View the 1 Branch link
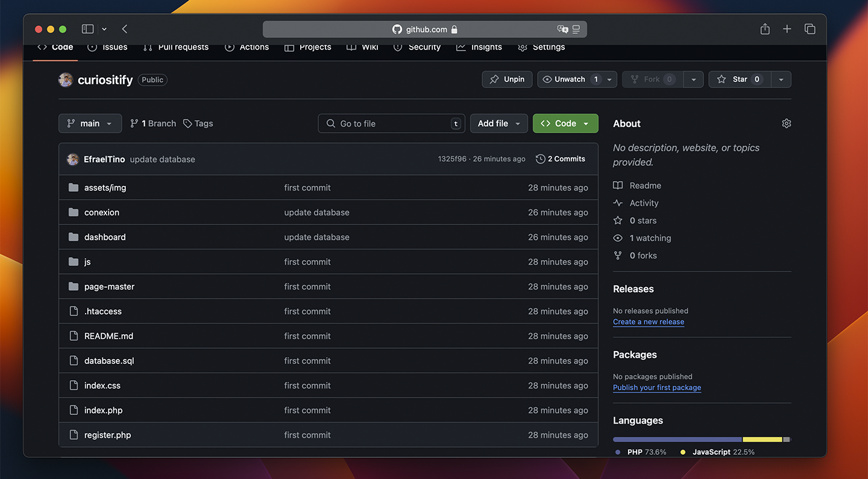Image resolution: width=868 pixels, height=479 pixels. pos(153,123)
